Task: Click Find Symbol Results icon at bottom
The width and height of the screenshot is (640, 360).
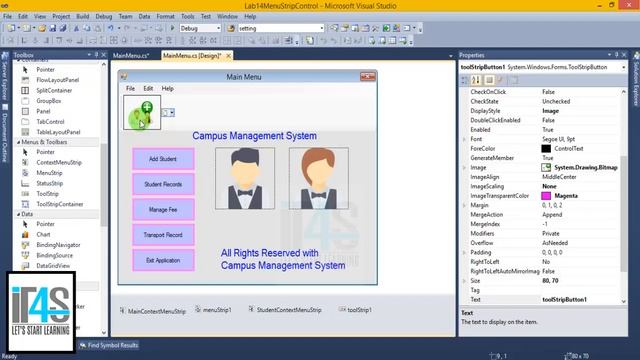Action: point(83,345)
